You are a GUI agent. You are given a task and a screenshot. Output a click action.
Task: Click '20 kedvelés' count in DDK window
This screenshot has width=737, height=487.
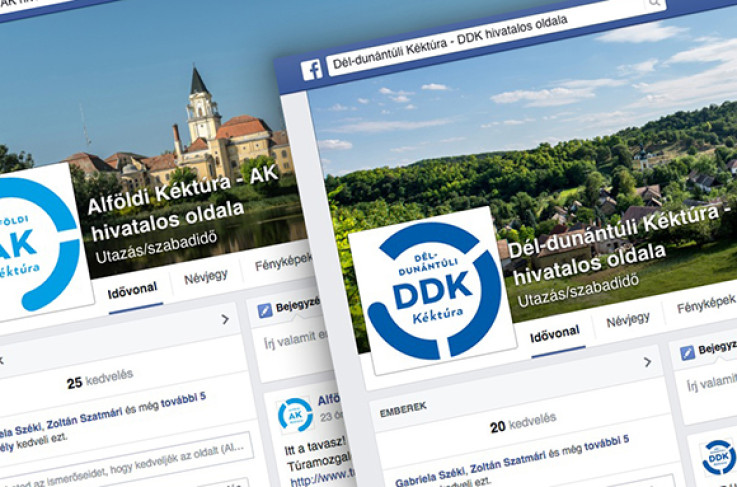click(x=523, y=423)
